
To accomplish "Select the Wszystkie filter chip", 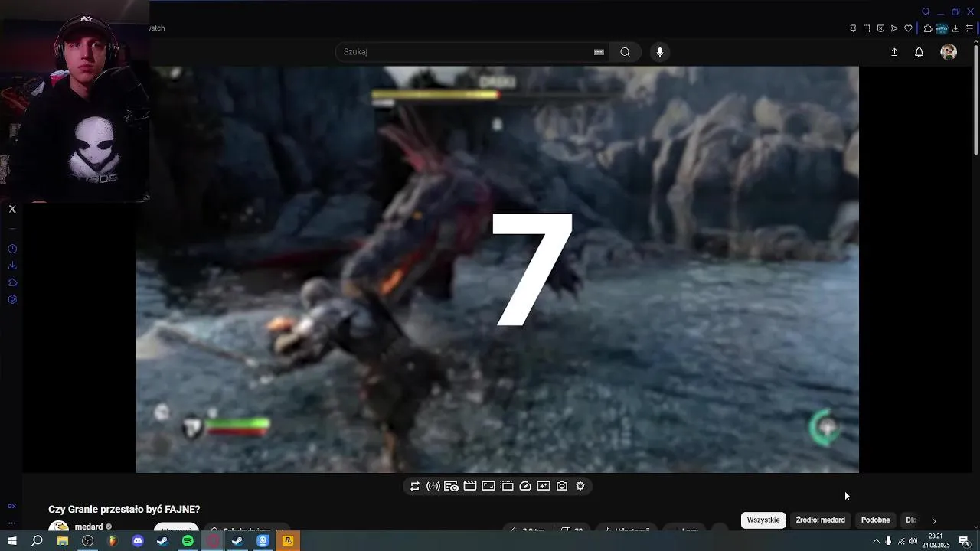I will point(763,520).
